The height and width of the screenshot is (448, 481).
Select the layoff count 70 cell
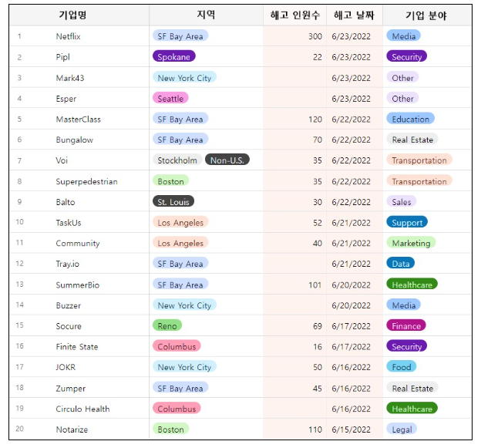pos(294,140)
